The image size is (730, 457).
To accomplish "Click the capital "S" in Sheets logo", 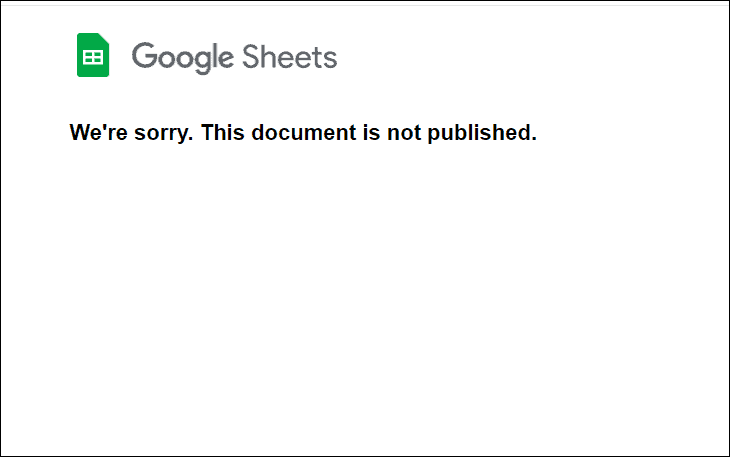I will 250,57.
